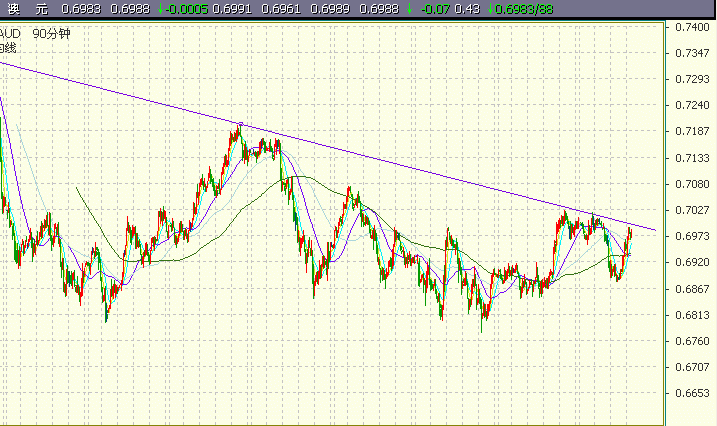Select the 0.6991 quote in header
The width and height of the screenshot is (717, 426).
232,9
